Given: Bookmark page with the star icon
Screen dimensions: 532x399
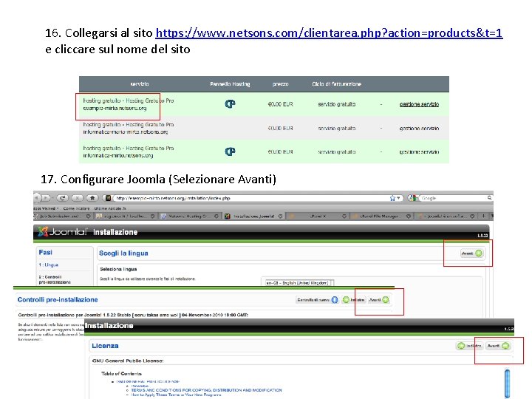Looking at the screenshot, I should tap(393, 198).
